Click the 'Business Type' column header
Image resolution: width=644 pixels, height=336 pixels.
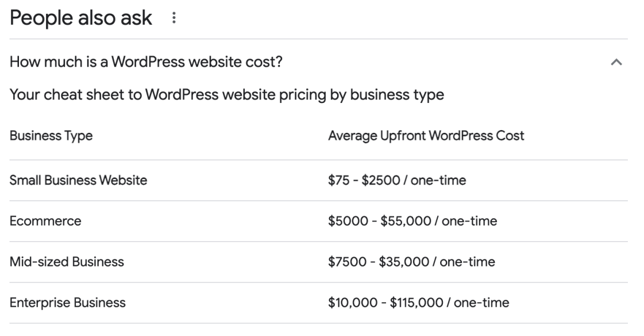coord(51,136)
